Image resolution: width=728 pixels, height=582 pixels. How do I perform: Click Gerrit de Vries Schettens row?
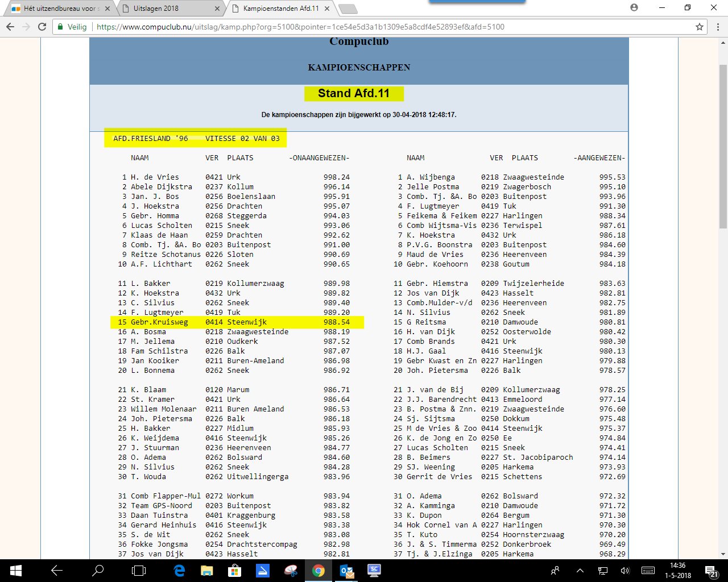[x=510, y=476]
